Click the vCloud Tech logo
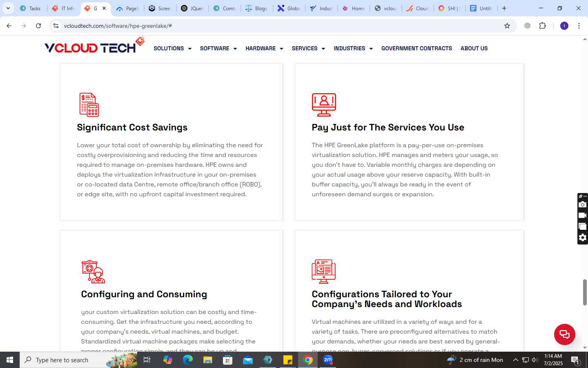588x368 pixels. pos(95,46)
